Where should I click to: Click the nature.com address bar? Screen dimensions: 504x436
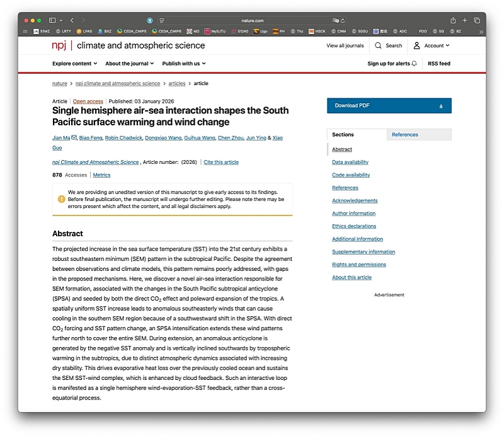pos(252,20)
